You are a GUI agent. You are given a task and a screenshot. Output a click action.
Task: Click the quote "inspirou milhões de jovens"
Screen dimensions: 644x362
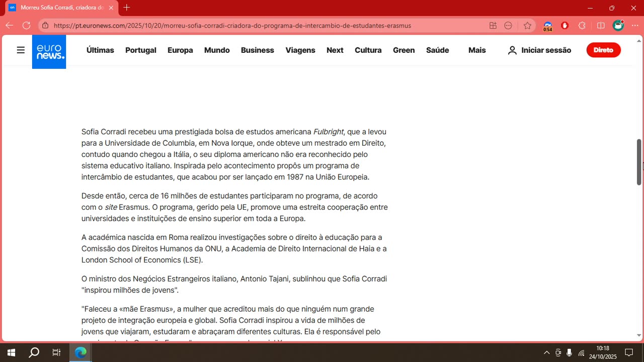[x=130, y=290]
